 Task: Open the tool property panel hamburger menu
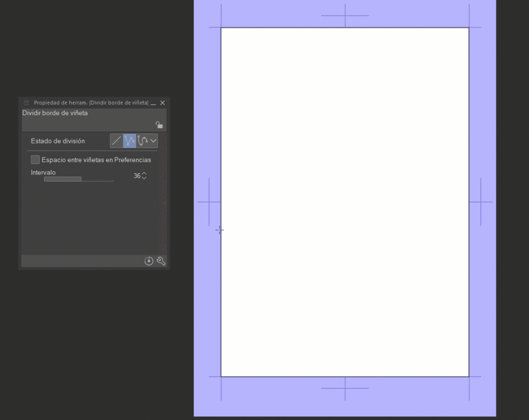coord(26,103)
